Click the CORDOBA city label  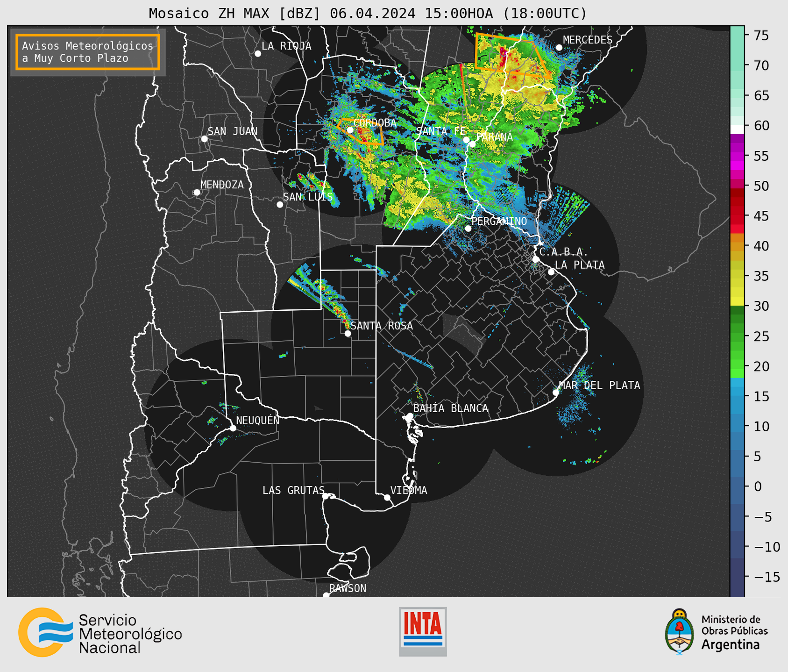pos(375,123)
